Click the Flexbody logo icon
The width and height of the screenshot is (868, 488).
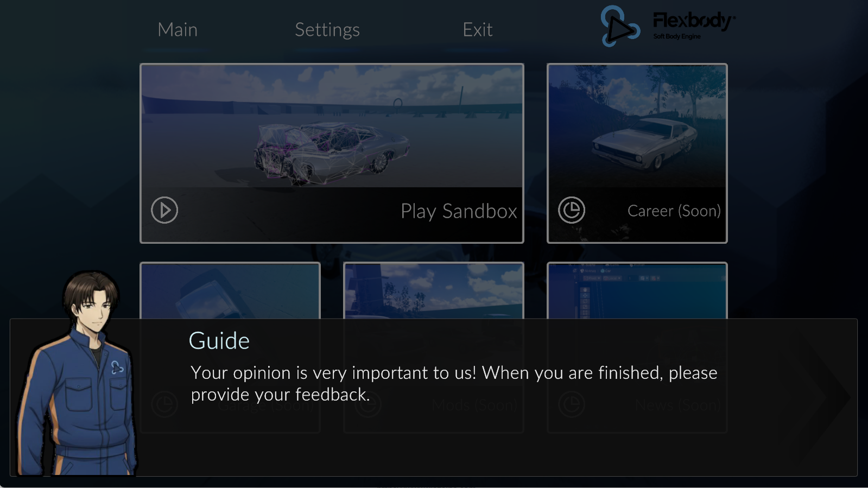point(619,26)
